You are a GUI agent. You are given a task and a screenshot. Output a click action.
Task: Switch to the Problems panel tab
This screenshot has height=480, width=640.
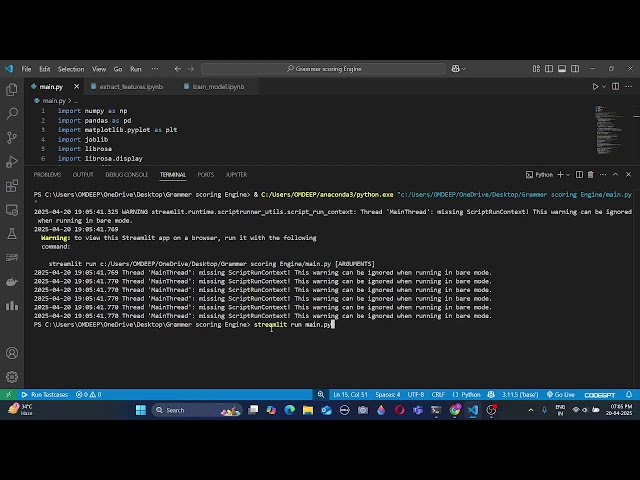[47, 175]
